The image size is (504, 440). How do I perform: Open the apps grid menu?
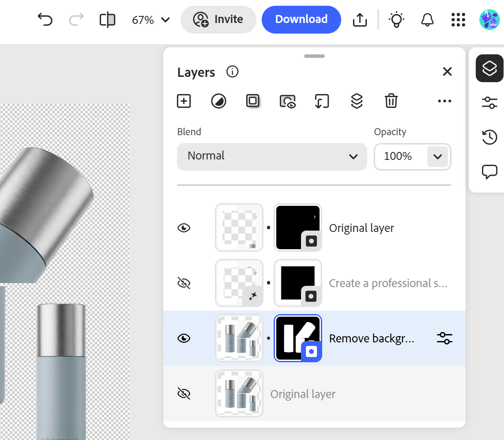[x=459, y=20]
